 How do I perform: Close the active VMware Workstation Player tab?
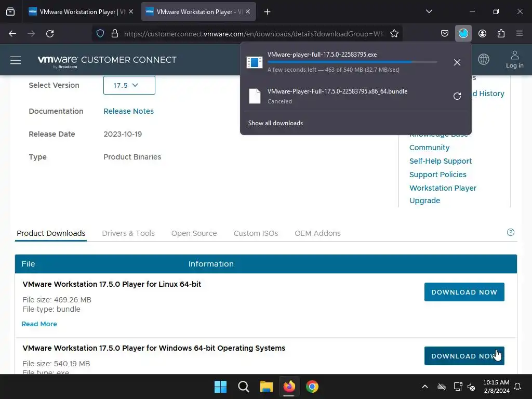tap(248, 11)
